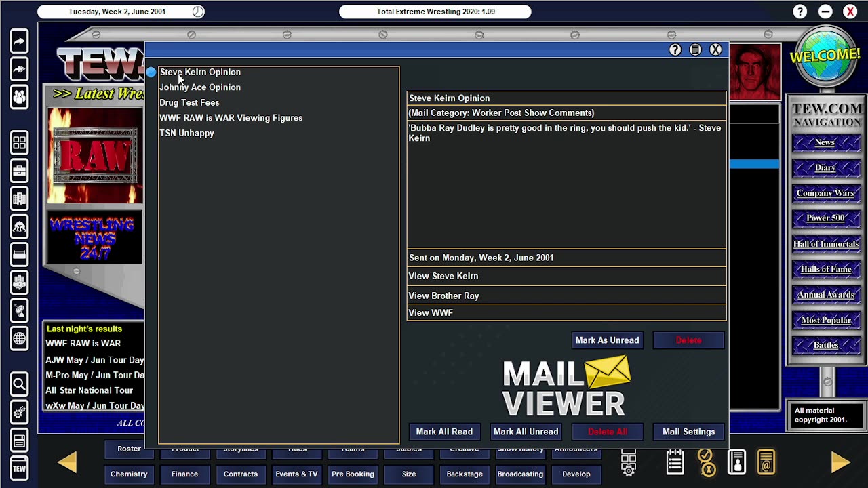The width and height of the screenshot is (868, 488).
Task: Open the Chemistry tab at bottom
Action: [x=129, y=474]
